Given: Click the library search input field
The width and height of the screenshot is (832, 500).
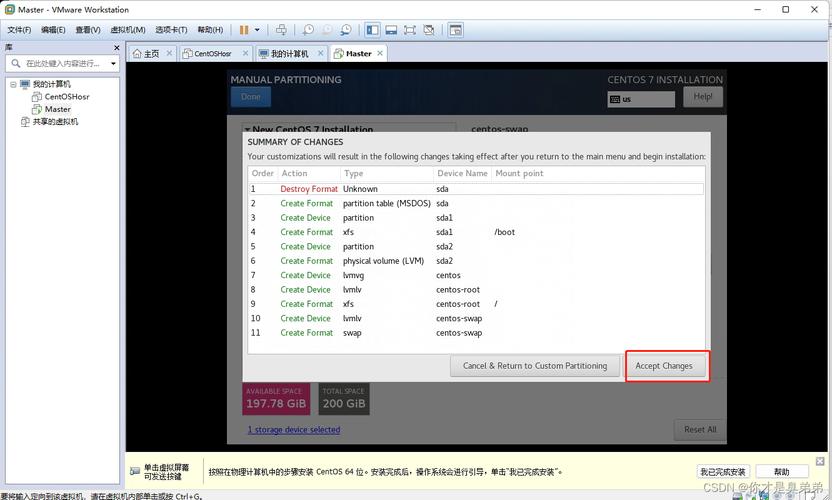Looking at the screenshot, I should click(63, 63).
